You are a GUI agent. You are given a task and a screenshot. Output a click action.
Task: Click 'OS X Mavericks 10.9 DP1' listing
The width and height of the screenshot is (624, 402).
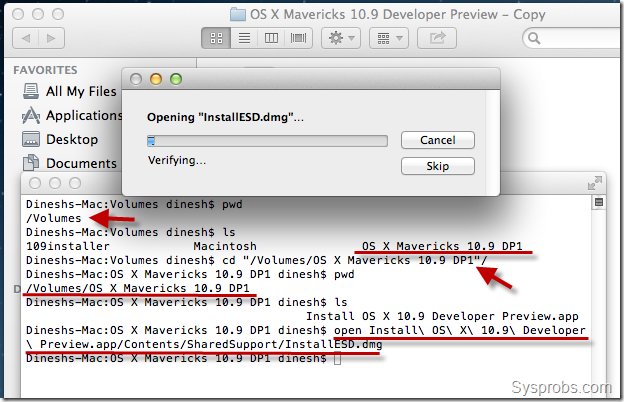point(442,246)
